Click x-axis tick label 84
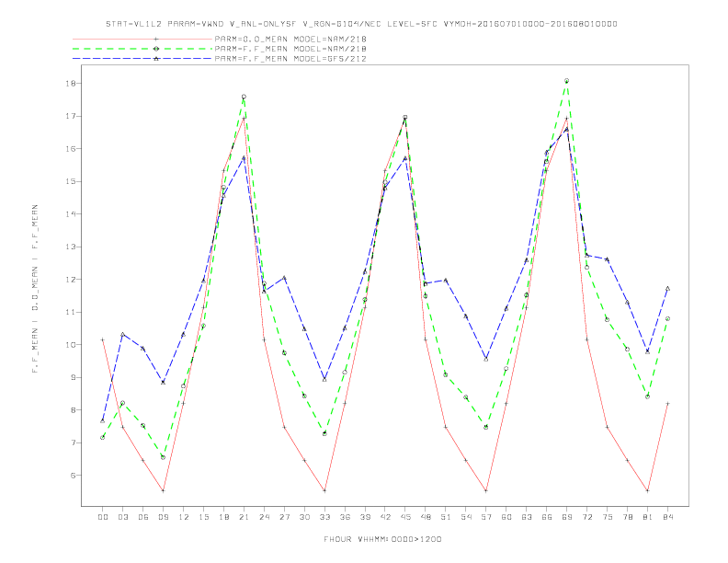 pos(667,517)
